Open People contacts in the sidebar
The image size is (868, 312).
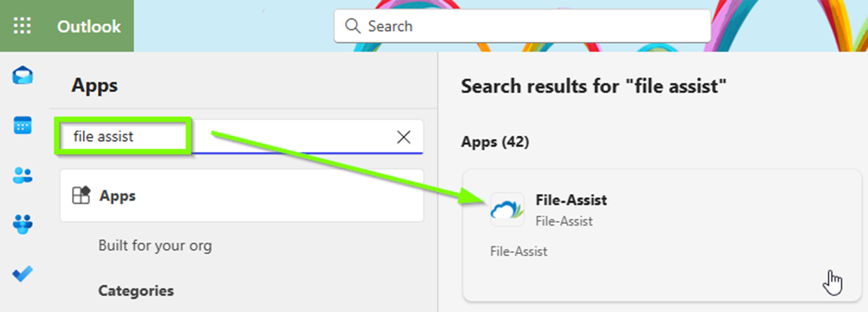pos(23,175)
